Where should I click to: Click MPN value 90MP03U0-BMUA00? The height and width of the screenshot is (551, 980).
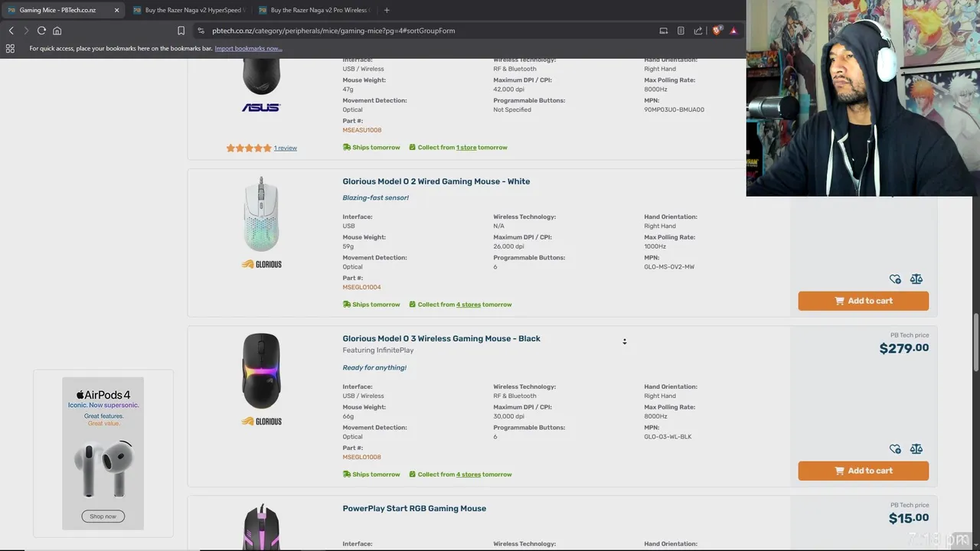(674, 109)
